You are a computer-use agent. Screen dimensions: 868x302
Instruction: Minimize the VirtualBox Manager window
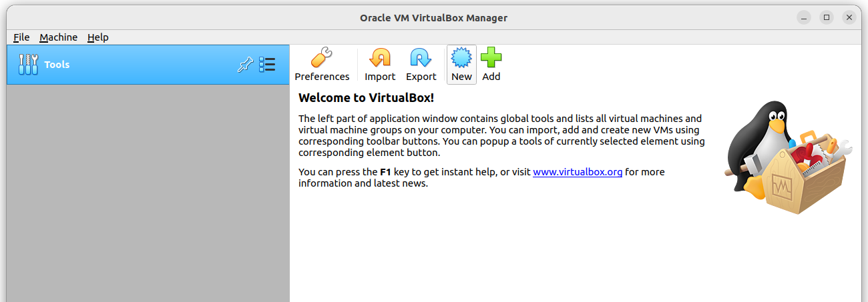point(804,17)
